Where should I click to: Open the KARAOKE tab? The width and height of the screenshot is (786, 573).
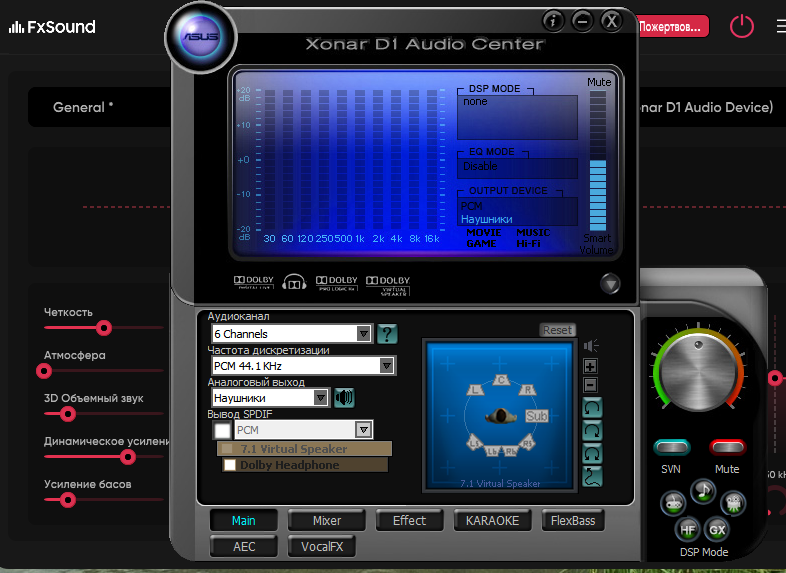[492, 520]
